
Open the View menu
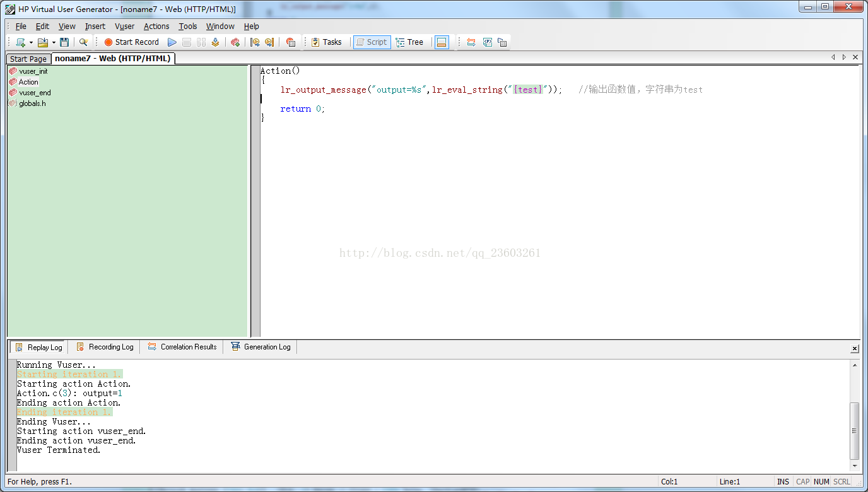pos(67,26)
